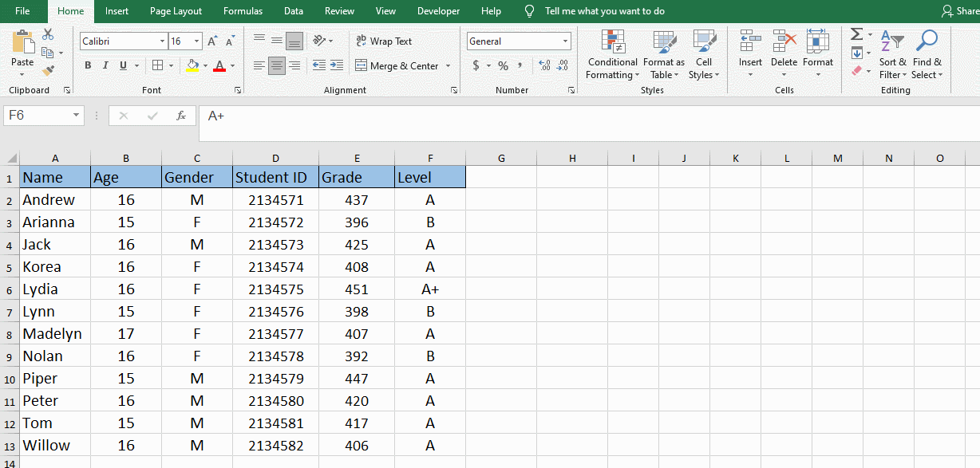Image resolution: width=980 pixels, height=468 pixels.
Task: Click the Cell Styles button
Action: 704,54
